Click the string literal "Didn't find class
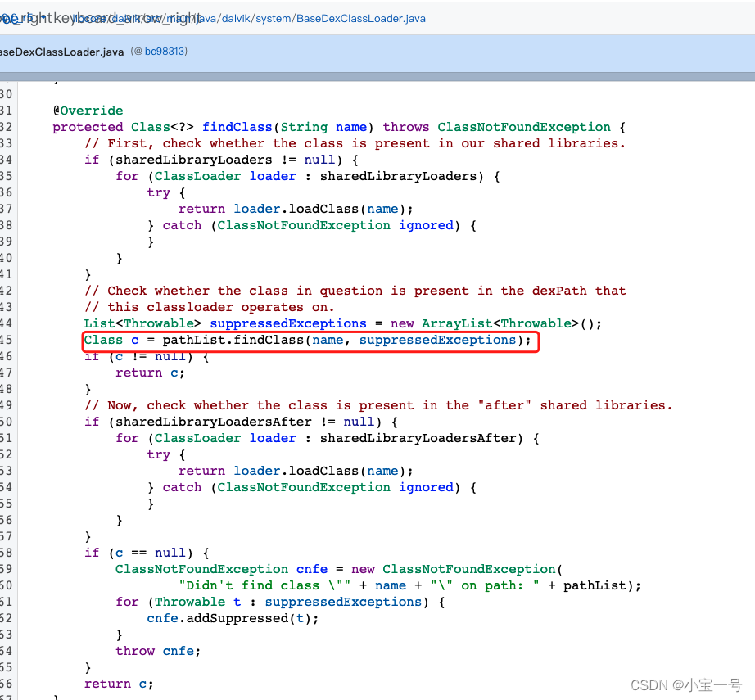The width and height of the screenshot is (755, 700). click(x=264, y=585)
